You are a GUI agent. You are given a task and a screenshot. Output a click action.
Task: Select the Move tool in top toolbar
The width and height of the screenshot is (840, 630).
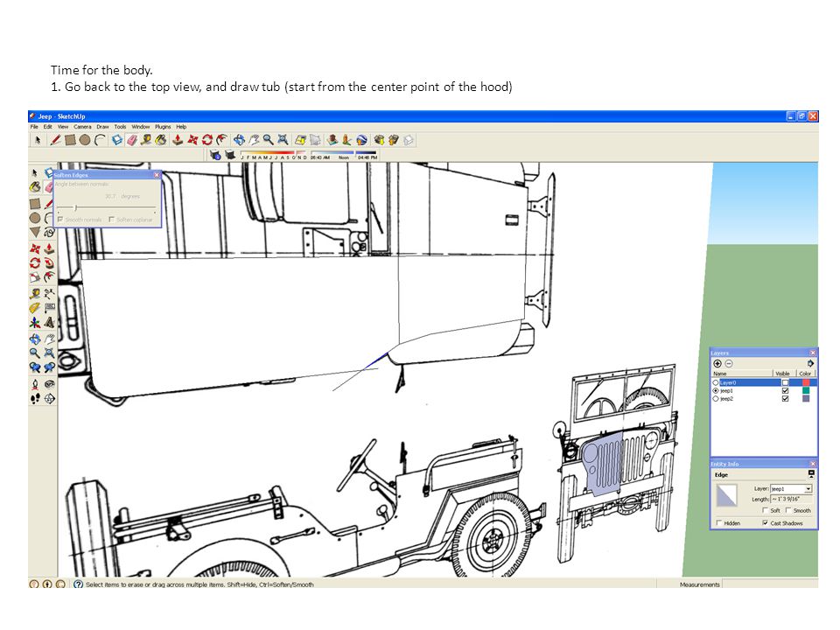click(192, 140)
